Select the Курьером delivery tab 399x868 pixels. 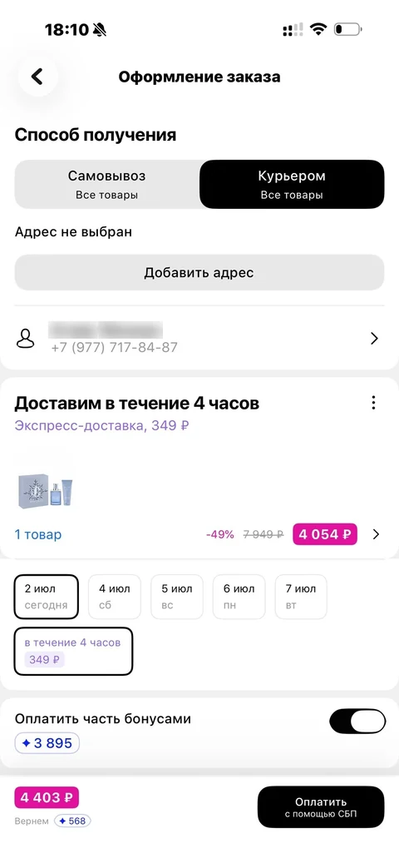(292, 185)
